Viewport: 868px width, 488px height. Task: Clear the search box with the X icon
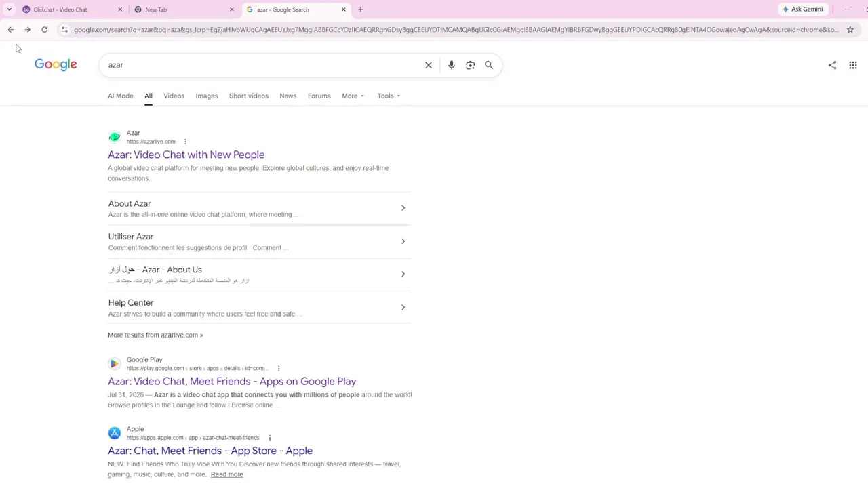click(429, 65)
